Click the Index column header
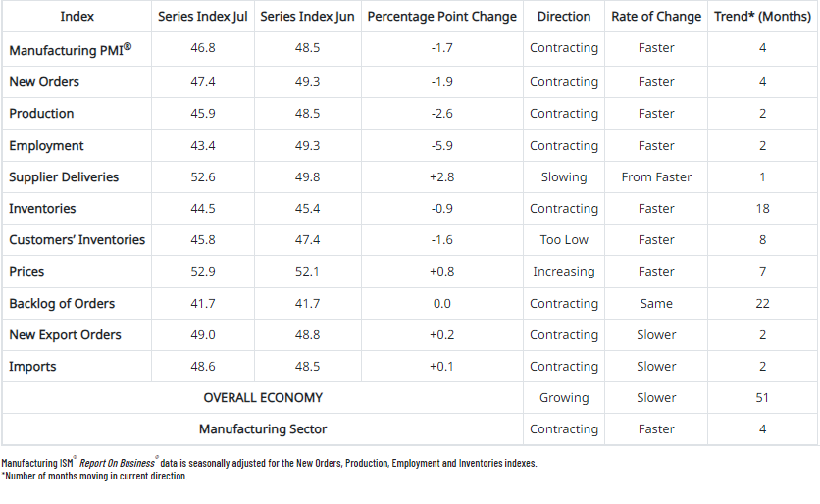 pyautogui.click(x=77, y=16)
